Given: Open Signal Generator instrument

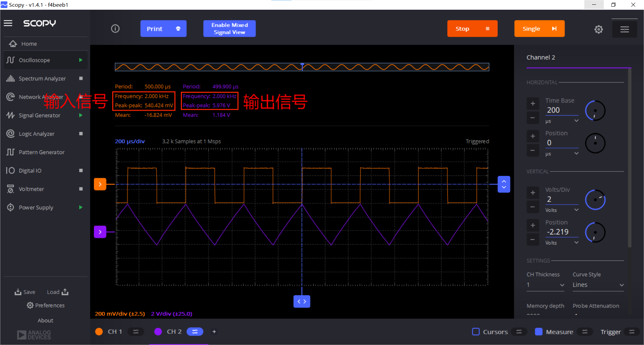Looking at the screenshot, I should [40, 115].
